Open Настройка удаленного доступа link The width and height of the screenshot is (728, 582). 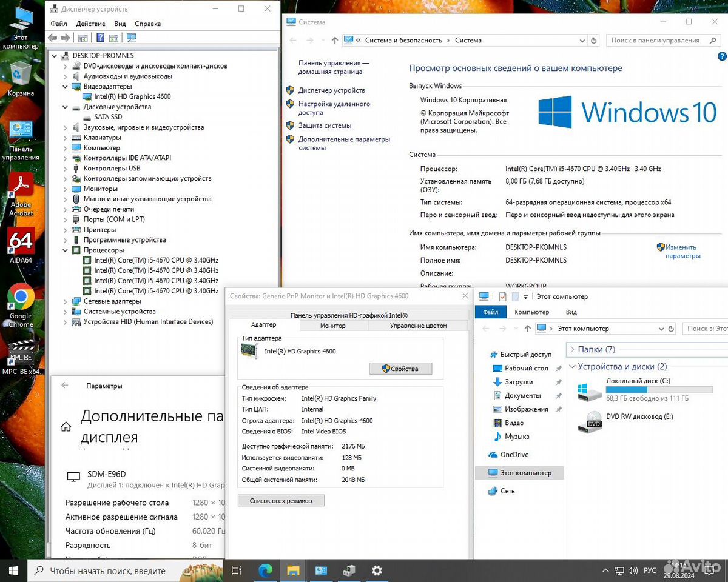(334, 108)
